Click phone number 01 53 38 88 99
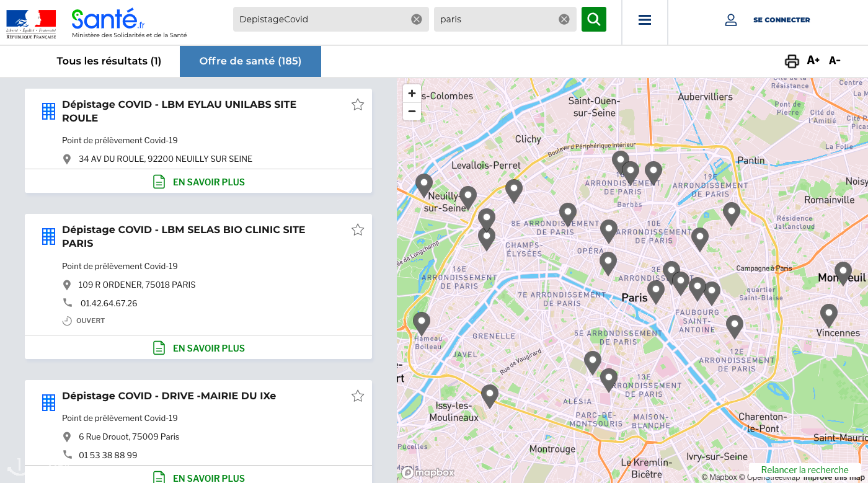868x483 pixels. tap(108, 456)
